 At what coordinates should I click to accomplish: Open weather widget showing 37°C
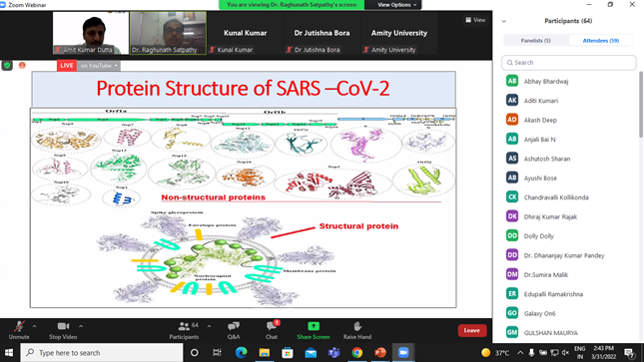click(x=495, y=353)
